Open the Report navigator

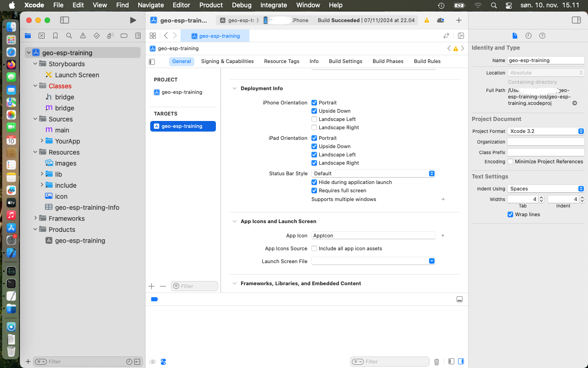coord(138,35)
